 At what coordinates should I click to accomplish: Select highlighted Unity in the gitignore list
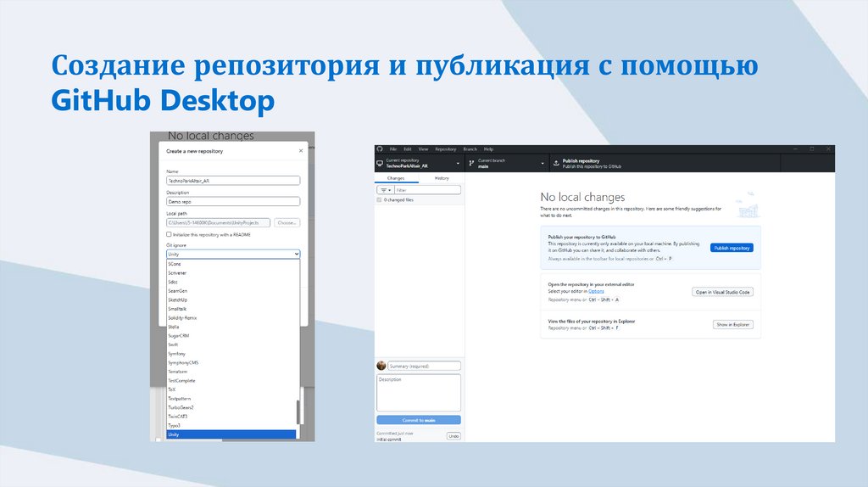point(231,434)
